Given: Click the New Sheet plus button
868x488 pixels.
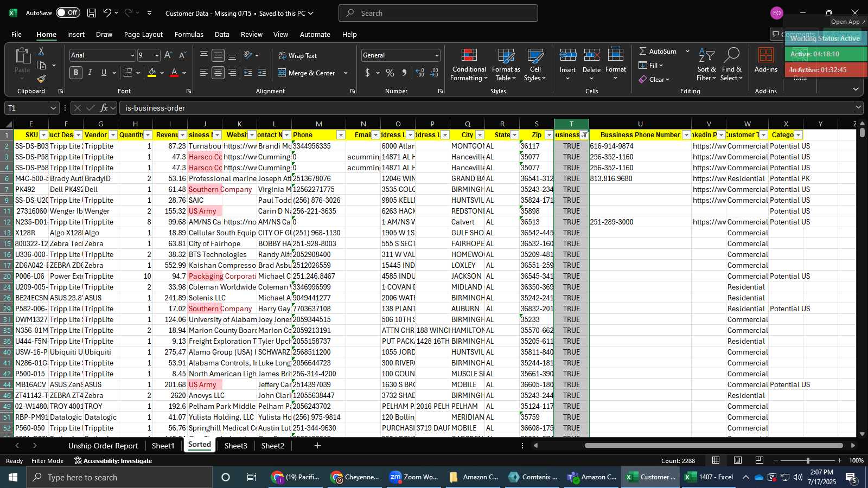Looking at the screenshot, I should (317, 446).
